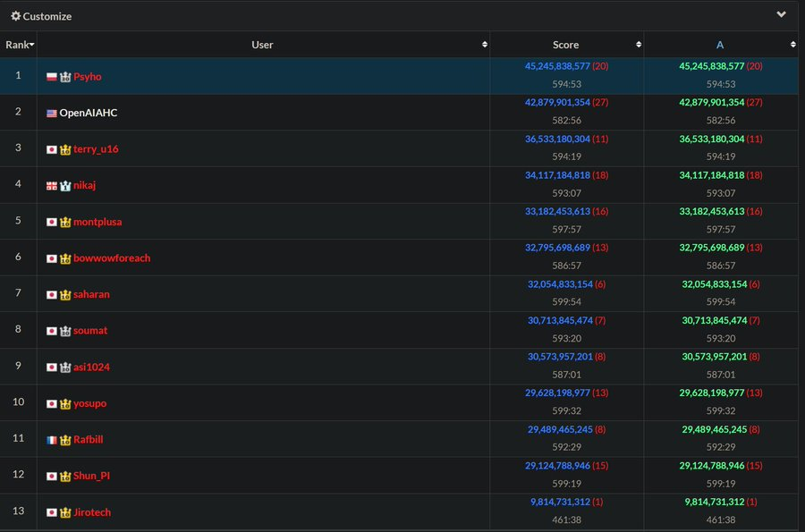This screenshot has height=532, width=805.
Task: Click gold crown icon beside Shun_PI
Action: click(x=65, y=477)
